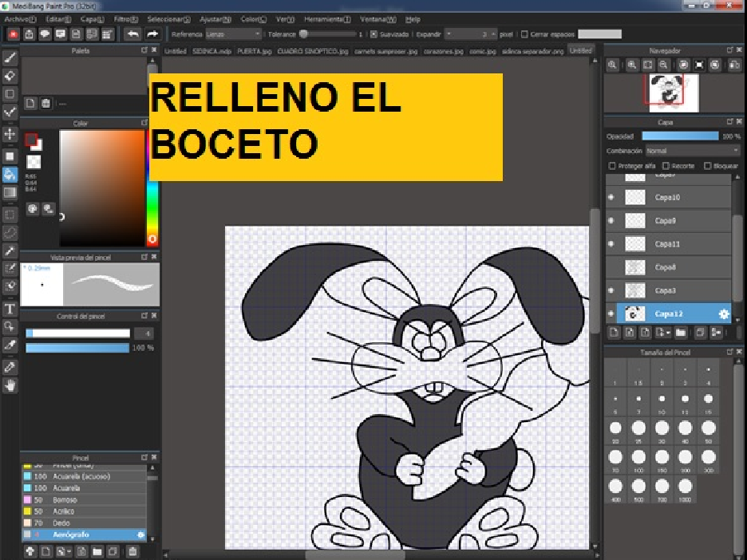Open the Ventana menu
The width and height of the screenshot is (747, 560).
tap(377, 19)
